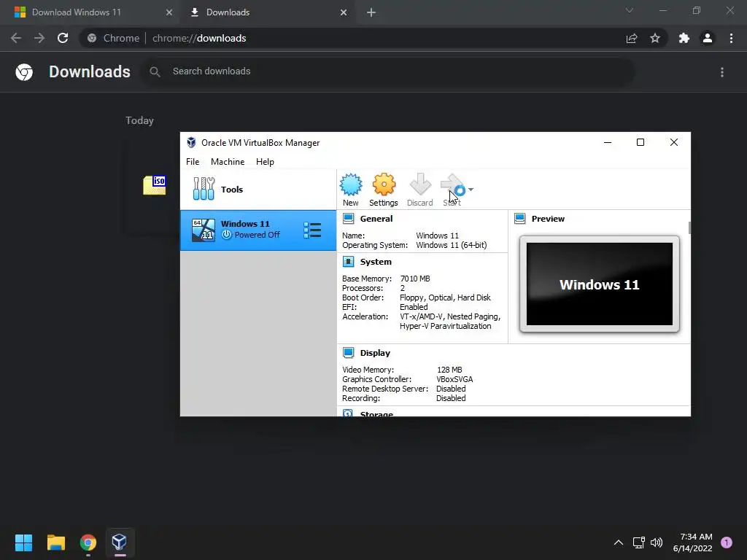Click the Preview section icon

point(519,219)
